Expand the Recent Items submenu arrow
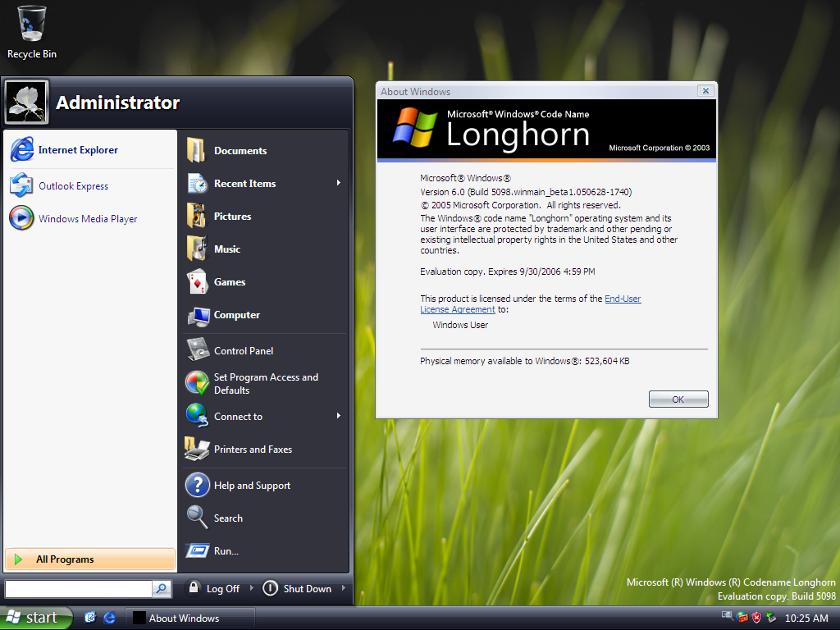Screen dimensions: 840x630 tap(338, 184)
